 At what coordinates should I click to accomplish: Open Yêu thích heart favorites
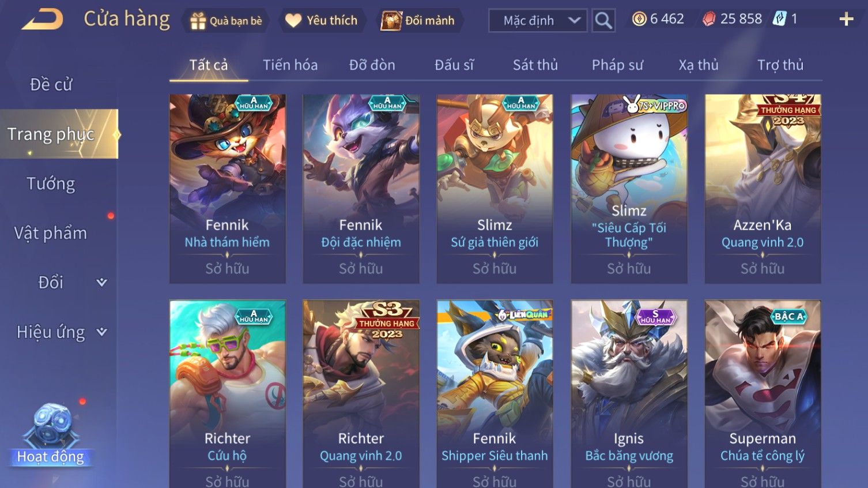click(293, 21)
